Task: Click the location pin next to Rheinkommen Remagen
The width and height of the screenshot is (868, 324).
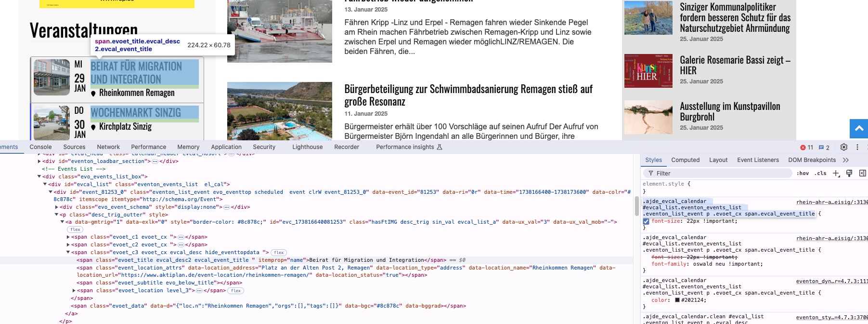Action: 93,94
